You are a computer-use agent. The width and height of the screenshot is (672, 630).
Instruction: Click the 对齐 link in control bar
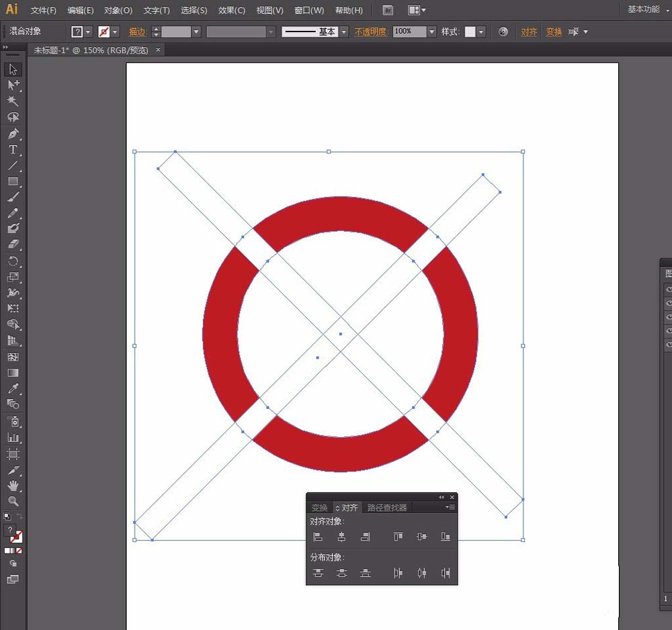[529, 32]
